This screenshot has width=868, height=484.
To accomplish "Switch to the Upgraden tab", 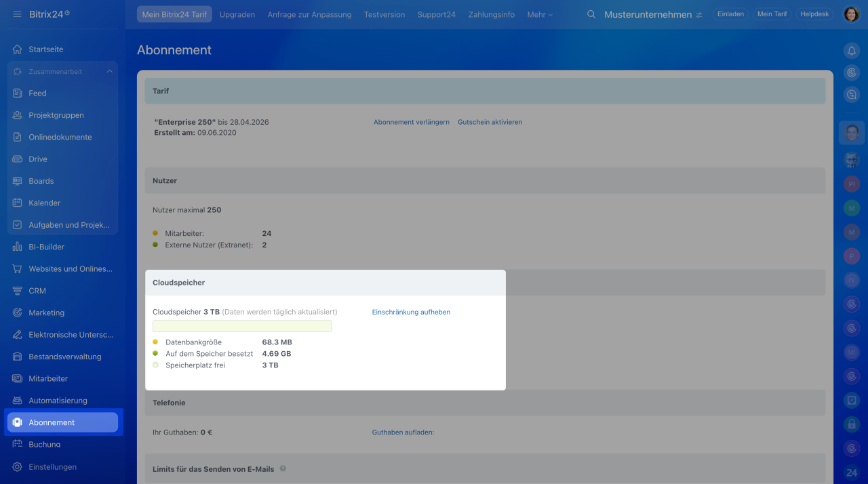I will tap(237, 14).
